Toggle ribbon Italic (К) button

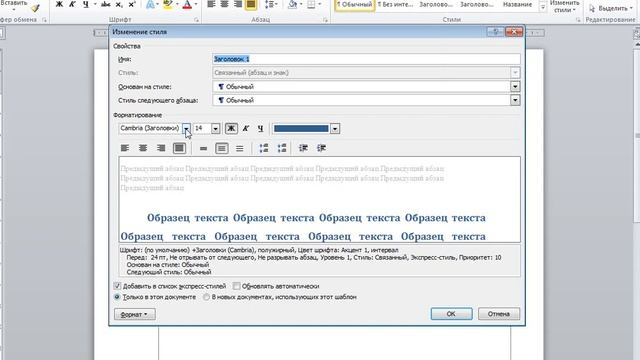pos(72,4)
